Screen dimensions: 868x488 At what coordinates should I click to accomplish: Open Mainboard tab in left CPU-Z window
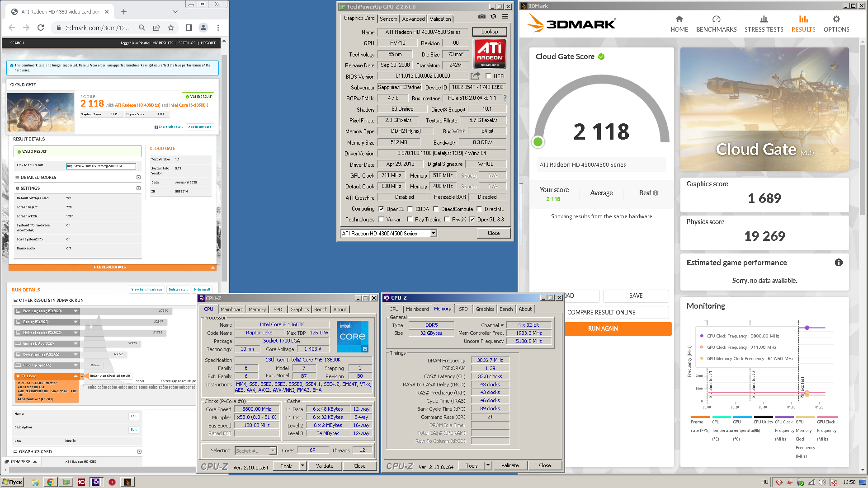[x=232, y=310]
